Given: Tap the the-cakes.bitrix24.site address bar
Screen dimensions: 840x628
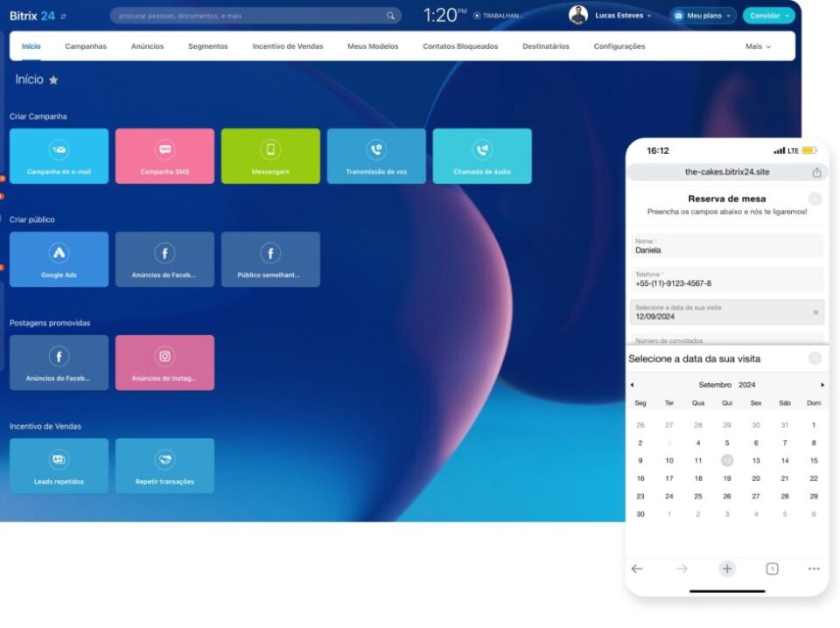Looking at the screenshot, I should click(x=727, y=172).
